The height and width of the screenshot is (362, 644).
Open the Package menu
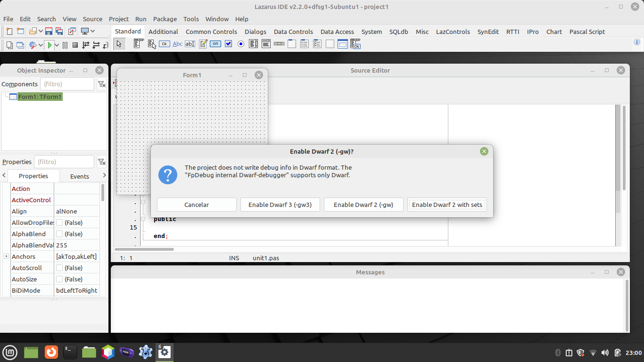point(165,19)
